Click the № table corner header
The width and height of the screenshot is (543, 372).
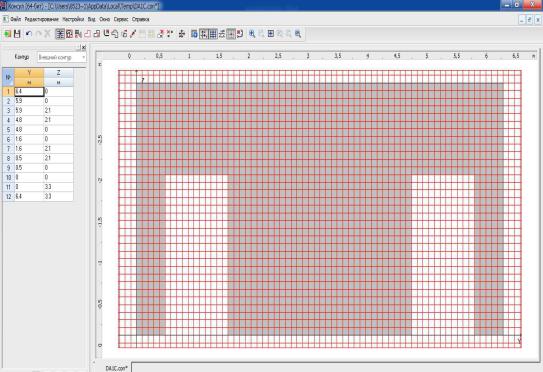(x=8, y=77)
